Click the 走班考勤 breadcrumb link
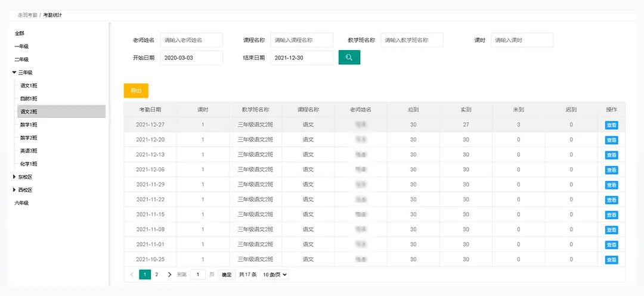Image resolution: width=644 pixels, height=296 pixels. click(x=27, y=14)
